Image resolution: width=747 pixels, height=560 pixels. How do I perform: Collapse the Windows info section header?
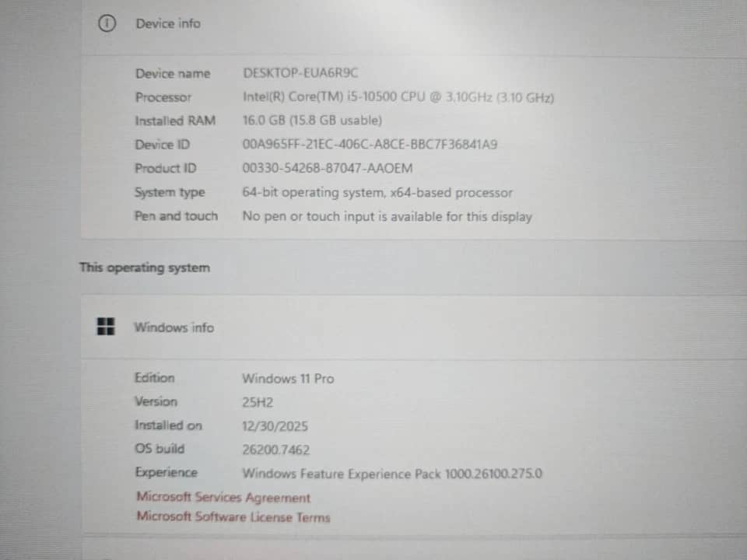[413, 327]
